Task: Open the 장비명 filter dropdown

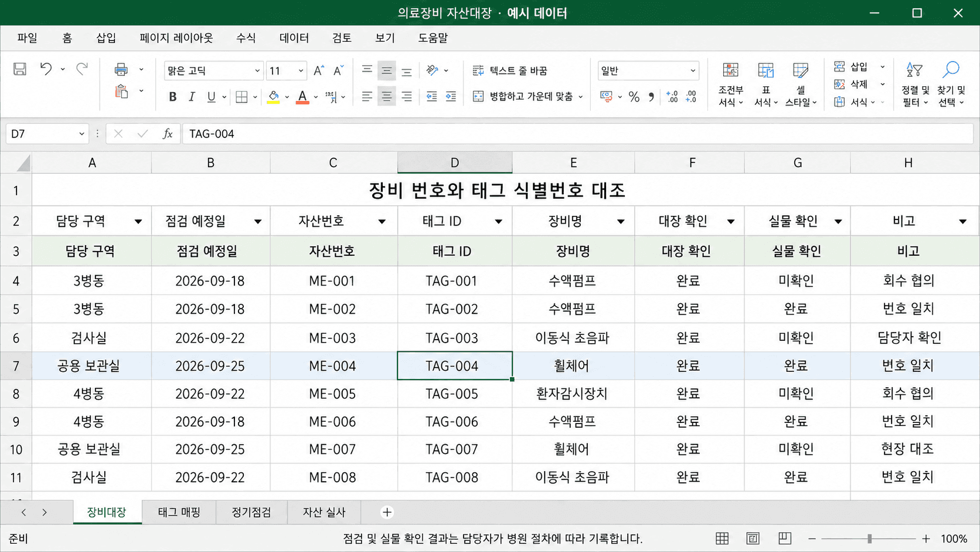Action: 621,222
